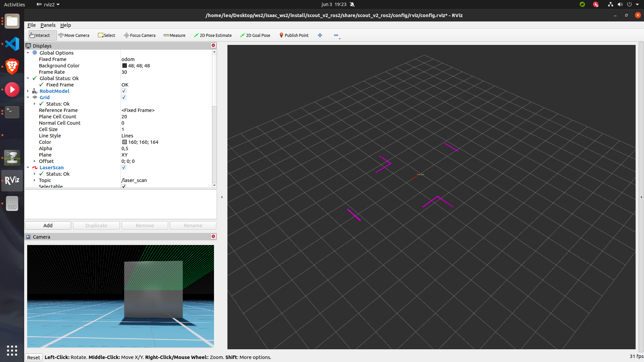This screenshot has width=644, height=362.
Task: Disable the Grid display checkbox
Action: (x=124, y=98)
